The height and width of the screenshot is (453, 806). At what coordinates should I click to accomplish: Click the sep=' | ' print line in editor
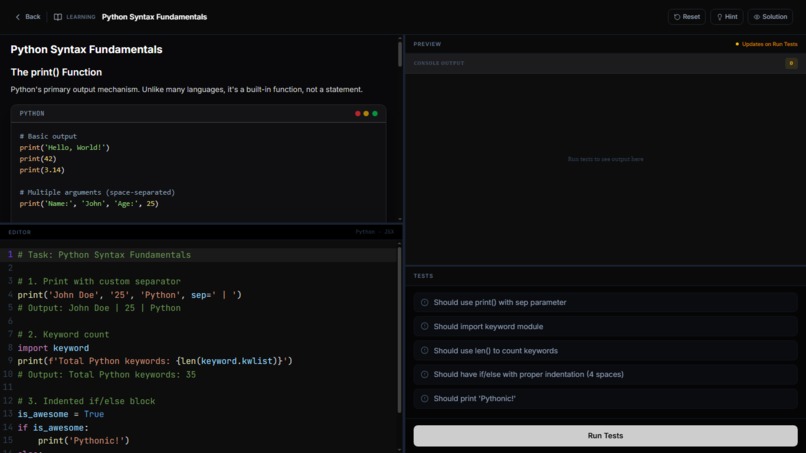click(x=130, y=295)
